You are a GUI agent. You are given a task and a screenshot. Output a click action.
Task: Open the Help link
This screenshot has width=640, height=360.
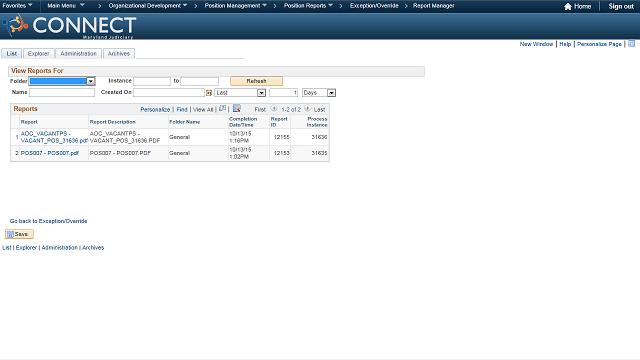coord(565,44)
